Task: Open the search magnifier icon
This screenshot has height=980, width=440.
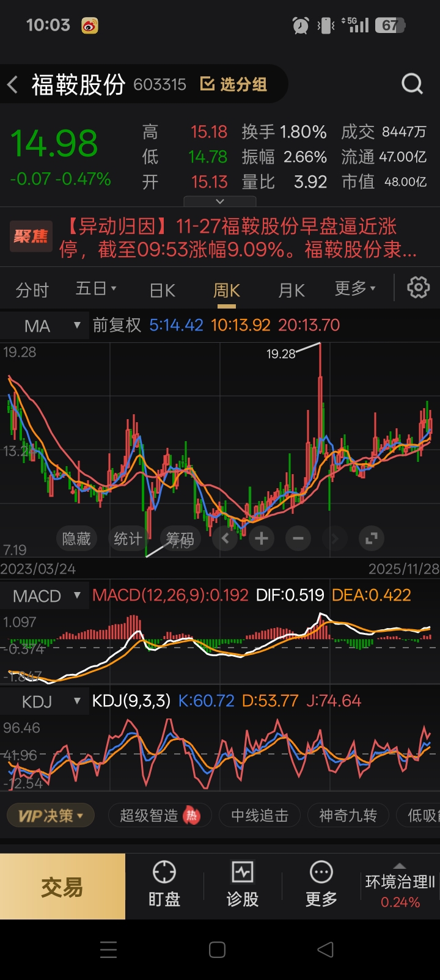Action: [412, 84]
